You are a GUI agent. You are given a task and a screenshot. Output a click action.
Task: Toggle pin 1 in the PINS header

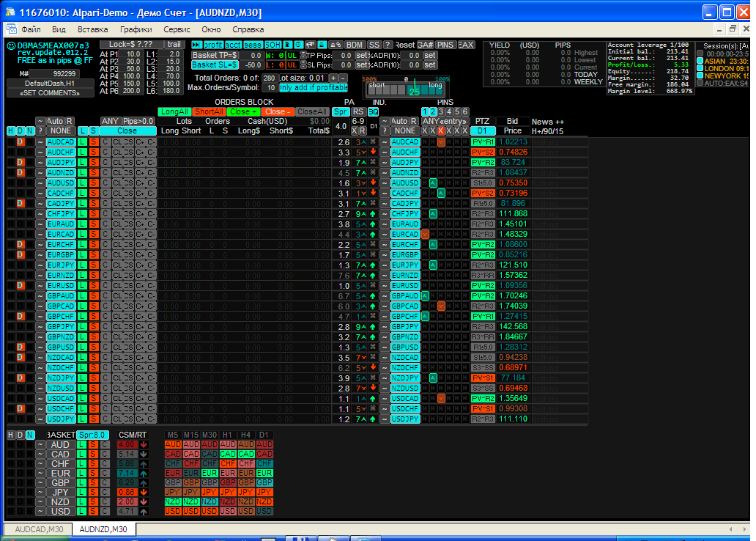pyautogui.click(x=425, y=111)
